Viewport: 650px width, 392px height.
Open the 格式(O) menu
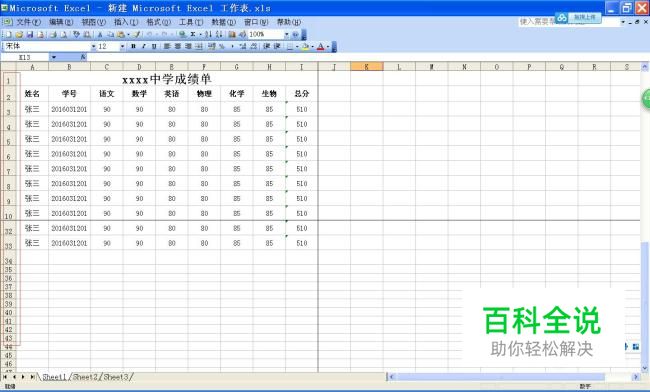coord(158,22)
